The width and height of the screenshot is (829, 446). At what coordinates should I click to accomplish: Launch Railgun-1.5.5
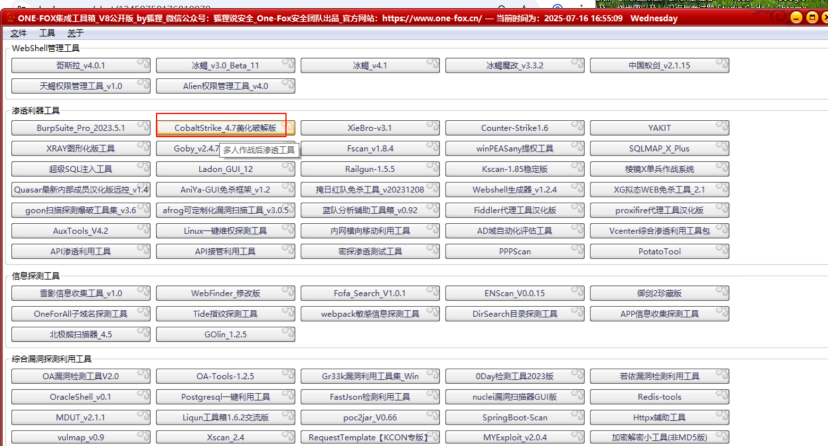(x=370, y=169)
